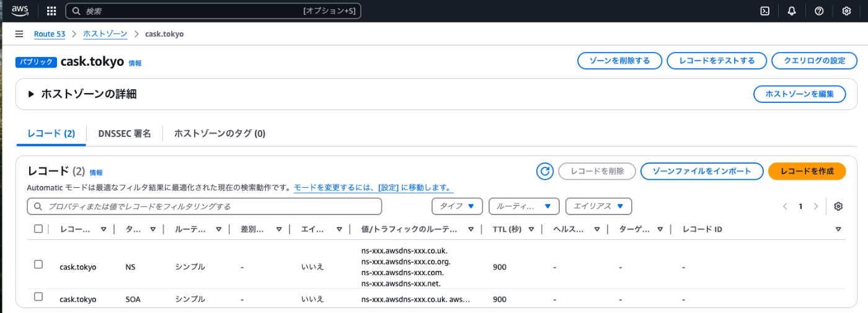The width and height of the screenshot is (868, 313).
Task: Click the レコードを削除 button
Action: (x=596, y=172)
